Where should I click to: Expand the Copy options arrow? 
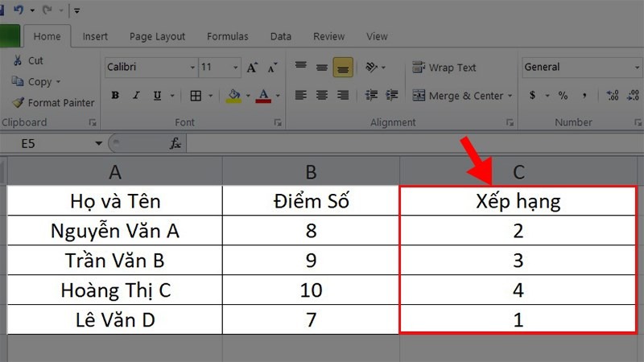coord(58,82)
